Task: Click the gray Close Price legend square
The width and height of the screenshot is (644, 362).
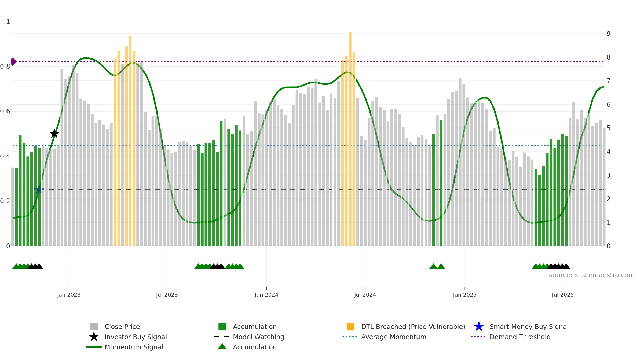Action: pos(94,327)
